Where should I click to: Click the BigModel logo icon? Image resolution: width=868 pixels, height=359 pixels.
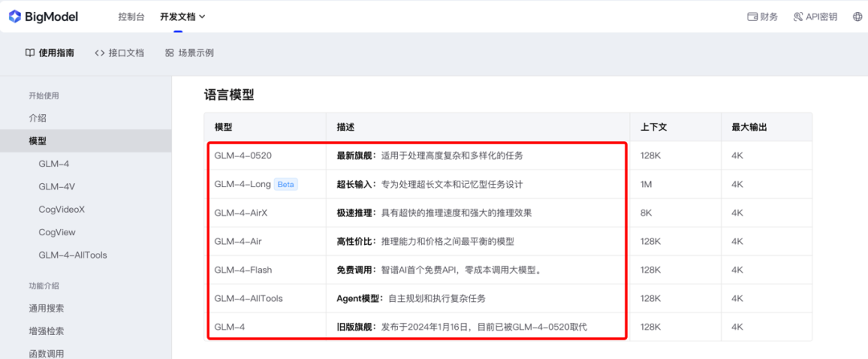(14, 17)
